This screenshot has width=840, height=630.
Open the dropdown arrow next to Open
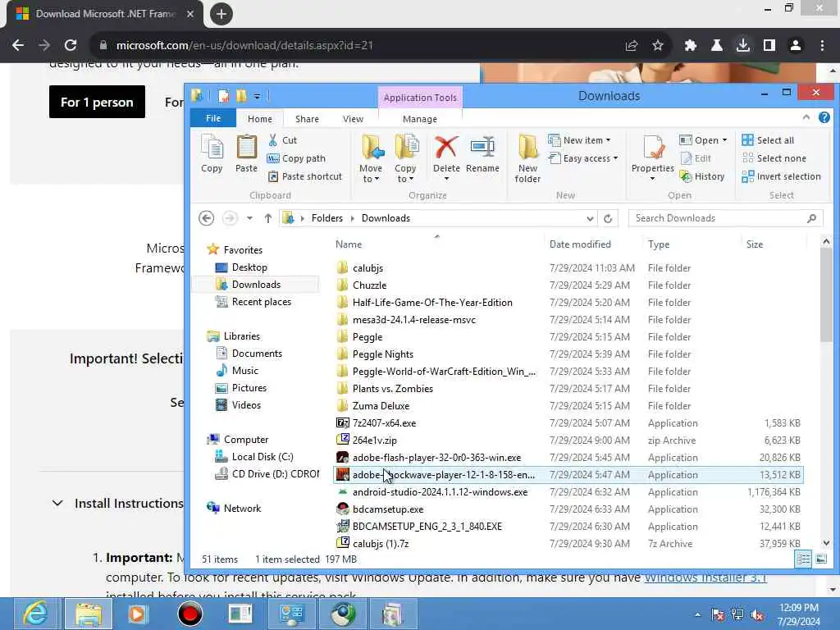(724, 140)
